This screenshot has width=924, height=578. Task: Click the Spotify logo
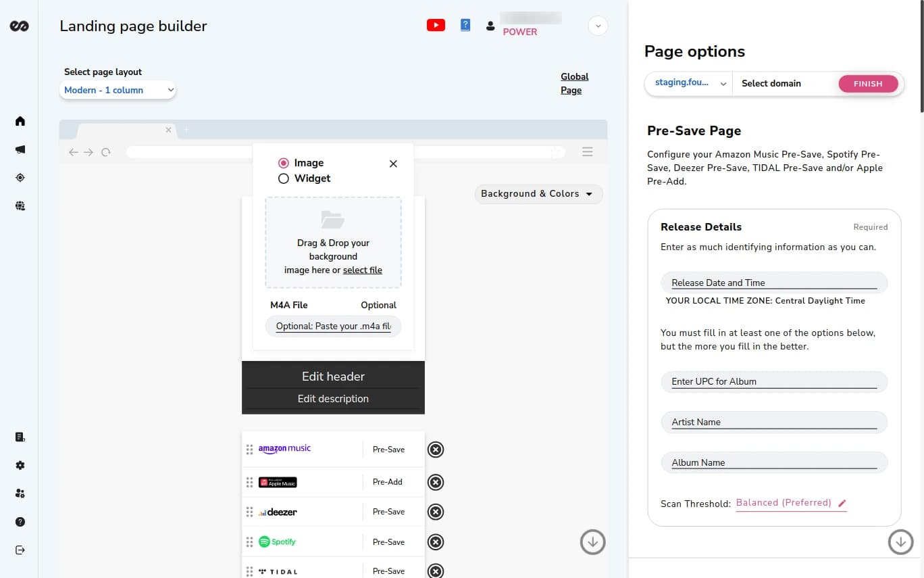[277, 542]
